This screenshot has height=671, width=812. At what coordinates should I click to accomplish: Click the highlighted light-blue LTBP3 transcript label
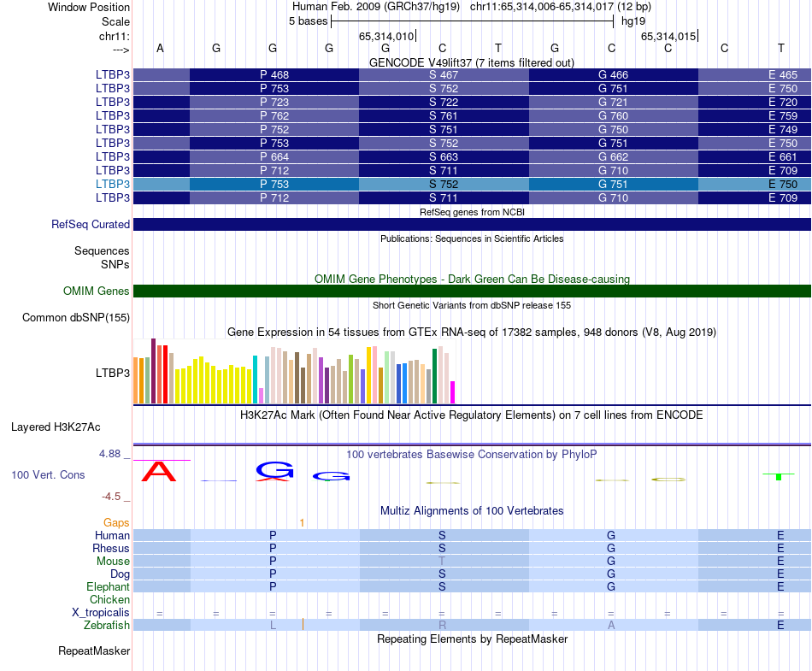pos(112,184)
